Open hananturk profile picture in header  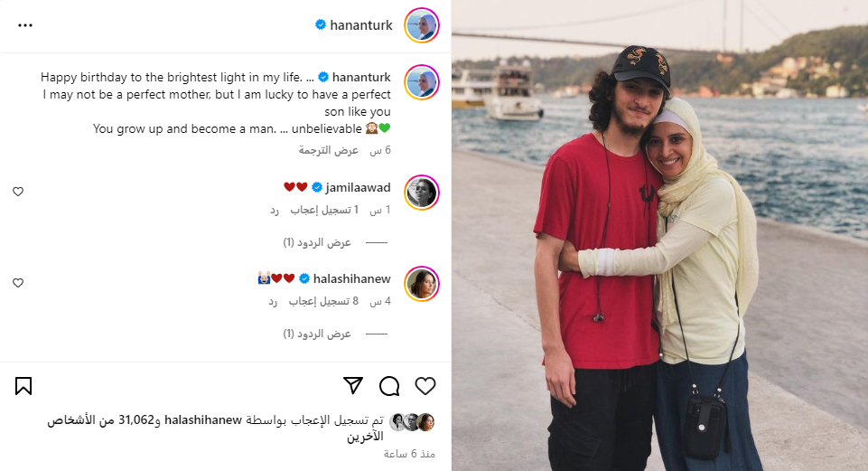422,25
